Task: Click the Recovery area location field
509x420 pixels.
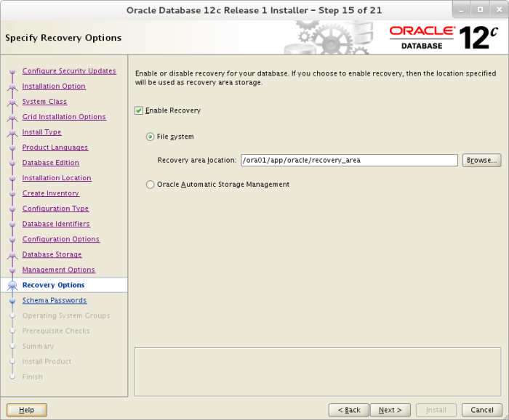Action: click(349, 160)
